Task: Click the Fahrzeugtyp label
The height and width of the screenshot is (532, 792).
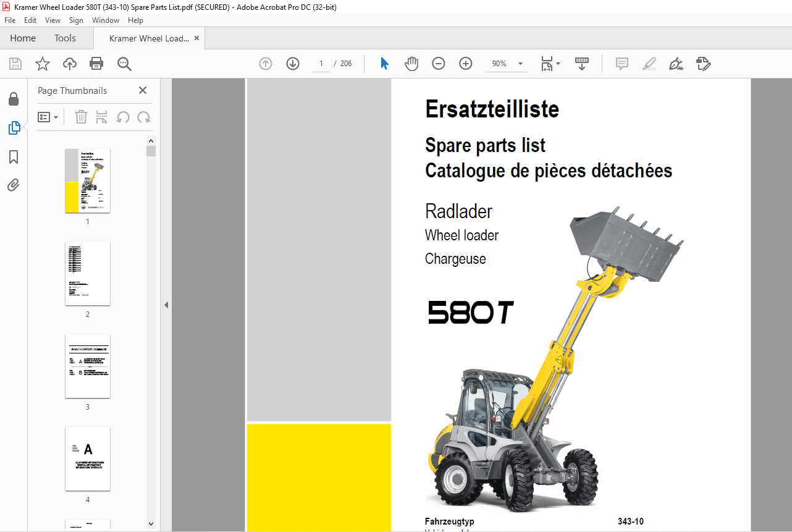Action: pos(450,521)
